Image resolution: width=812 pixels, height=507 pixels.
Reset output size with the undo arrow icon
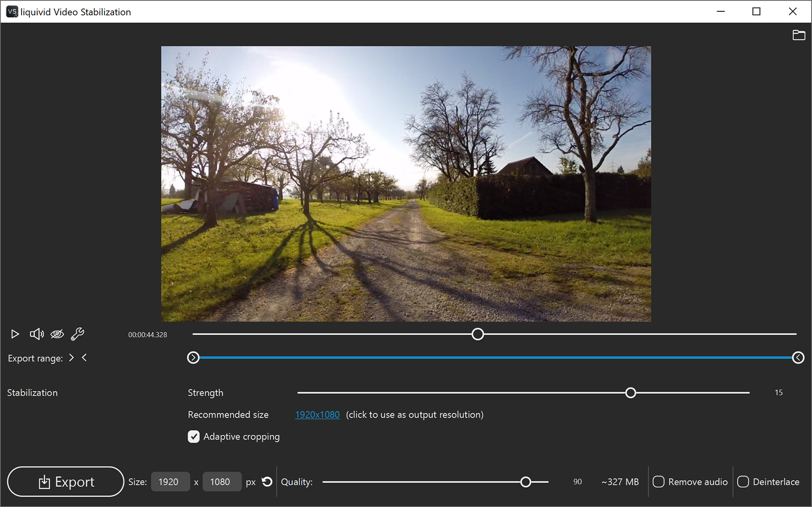coord(267,481)
